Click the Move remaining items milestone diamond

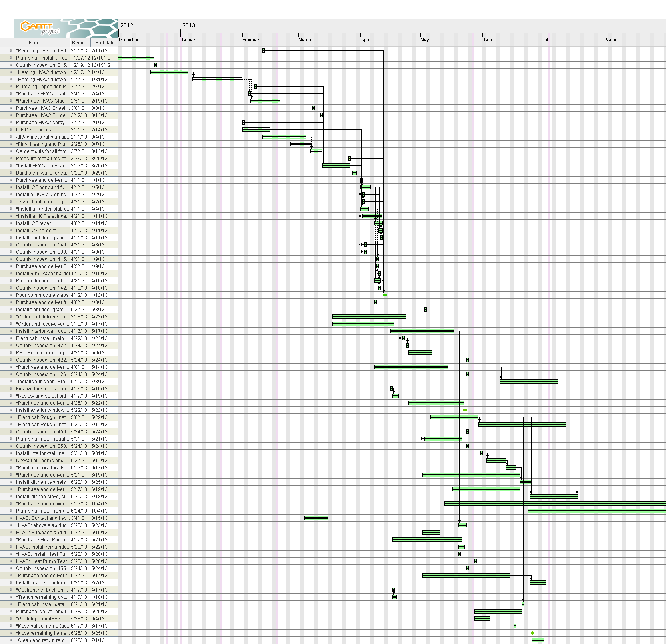point(533,633)
